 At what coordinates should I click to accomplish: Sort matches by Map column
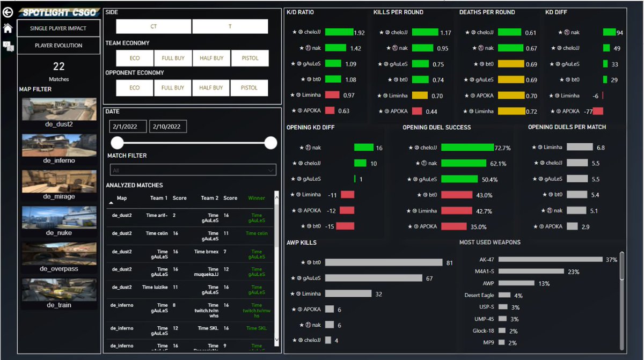click(122, 198)
